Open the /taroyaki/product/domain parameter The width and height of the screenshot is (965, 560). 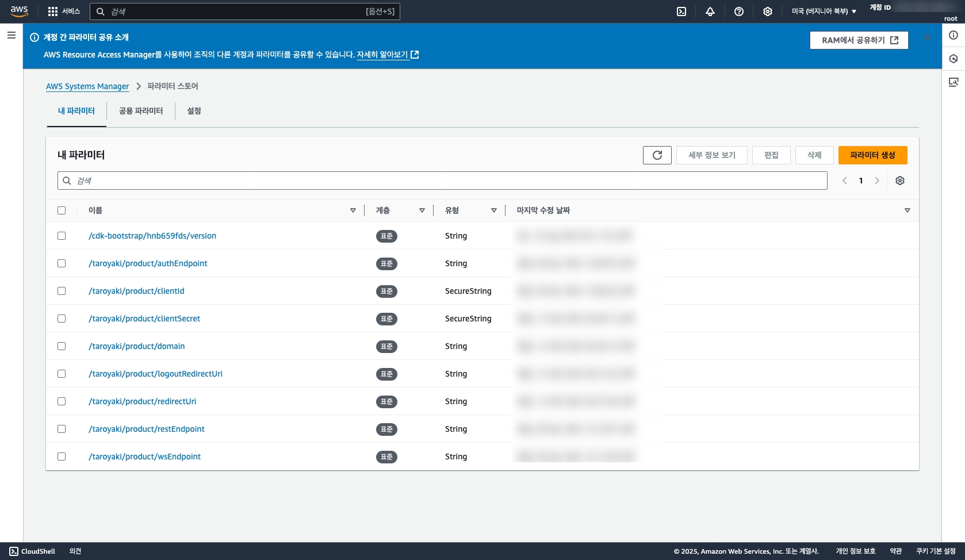point(137,346)
